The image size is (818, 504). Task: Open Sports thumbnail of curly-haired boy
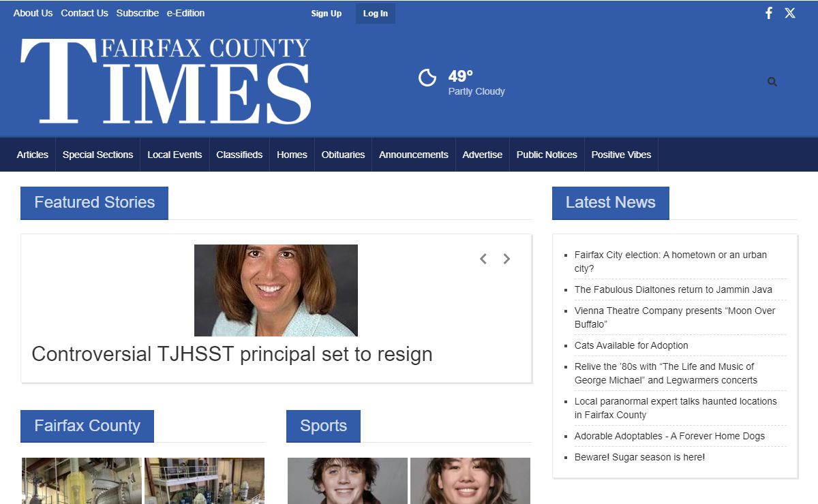(x=348, y=481)
